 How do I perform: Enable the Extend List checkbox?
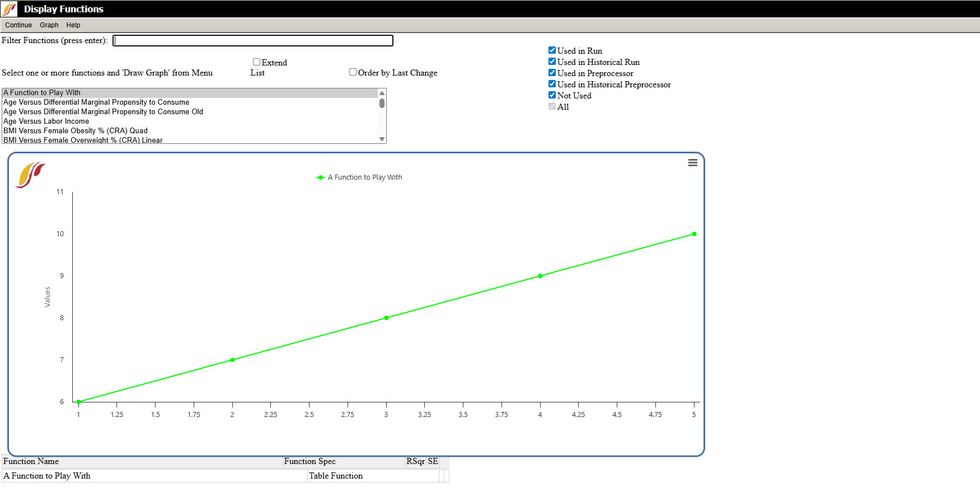point(256,62)
